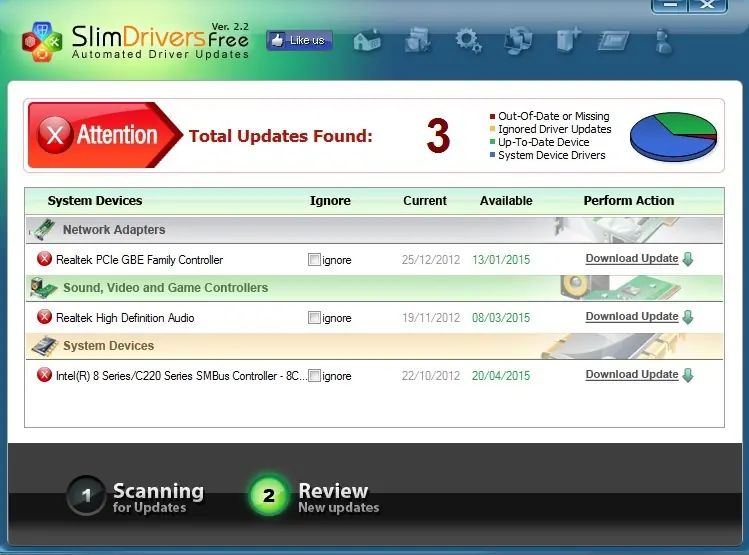The height and width of the screenshot is (555, 749).
Task: Tick ignore checkbox for Intel SMBus Controller
Action: point(314,376)
